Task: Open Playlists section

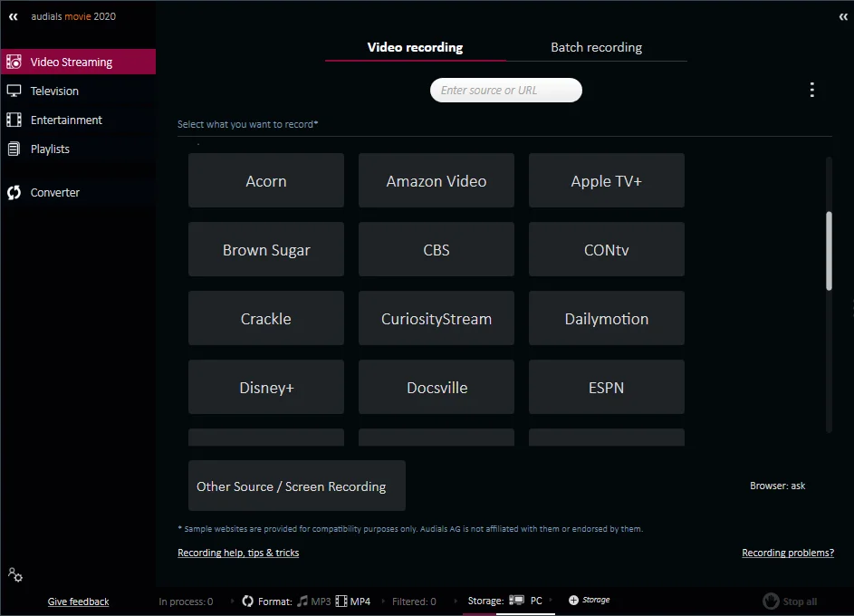Action: point(78,149)
